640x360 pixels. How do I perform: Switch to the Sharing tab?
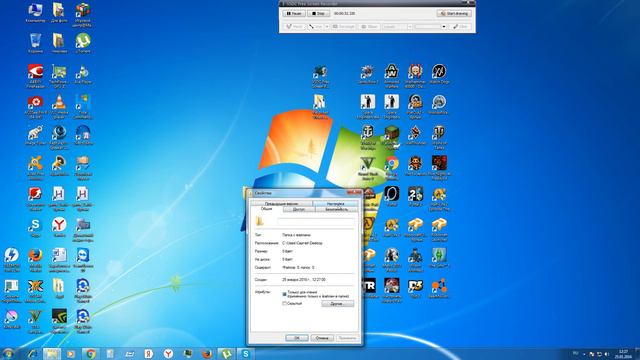click(x=299, y=209)
